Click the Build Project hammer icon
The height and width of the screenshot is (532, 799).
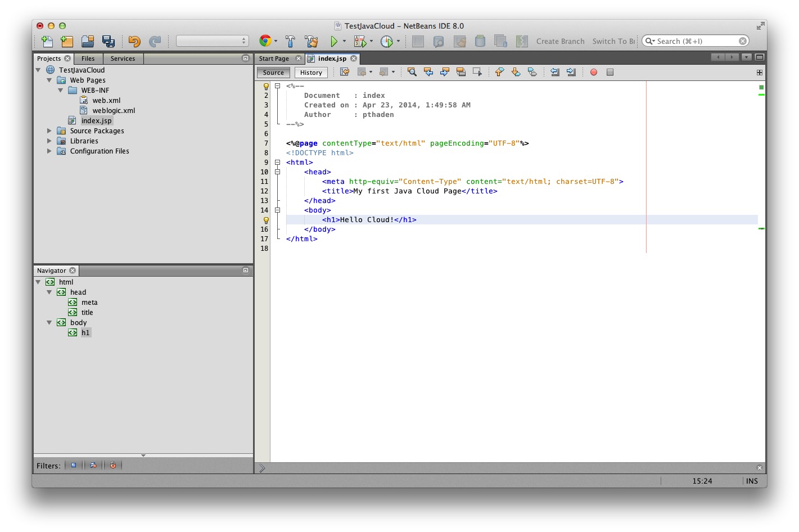click(x=290, y=41)
